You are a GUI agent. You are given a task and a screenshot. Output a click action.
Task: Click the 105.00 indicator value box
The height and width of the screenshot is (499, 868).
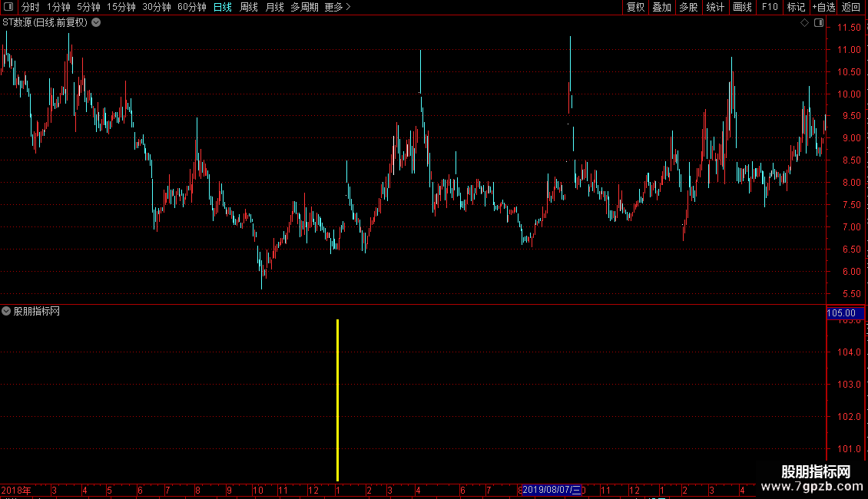click(845, 313)
